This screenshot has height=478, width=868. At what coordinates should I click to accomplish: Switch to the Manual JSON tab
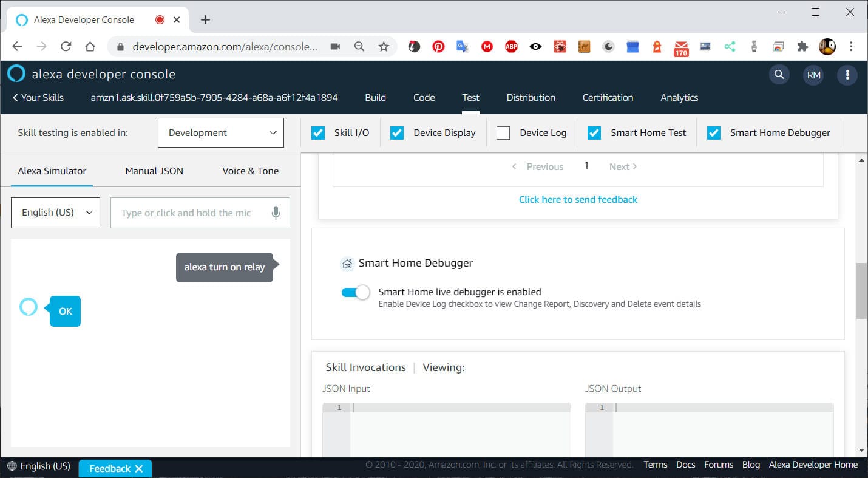(x=154, y=171)
